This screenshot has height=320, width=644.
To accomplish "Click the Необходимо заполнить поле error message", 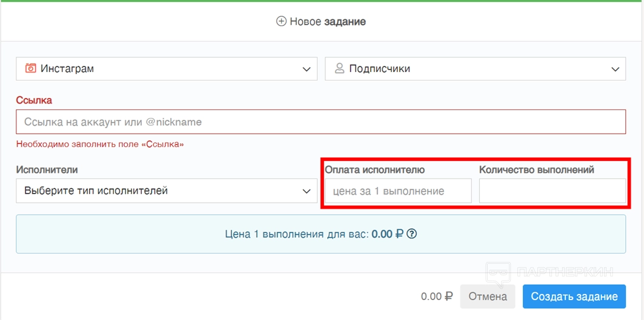I will coord(100,144).
